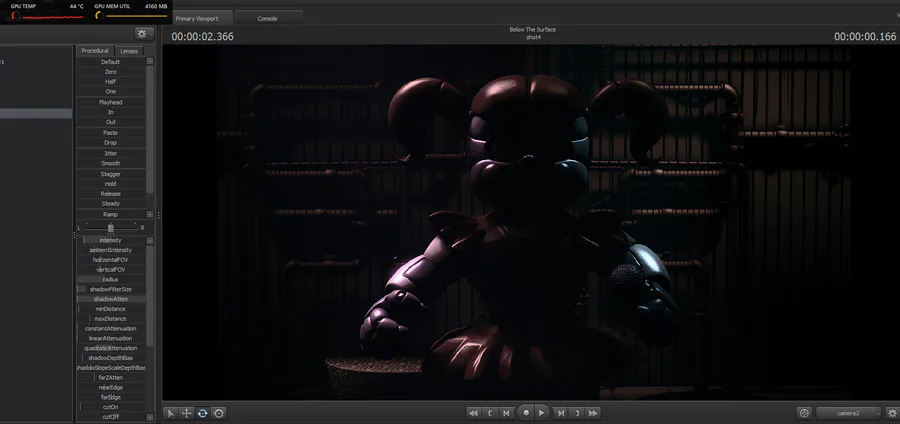The image size is (900, 424).
Task: Activate the screen manipulator circle tool
Action: (219, 413)
